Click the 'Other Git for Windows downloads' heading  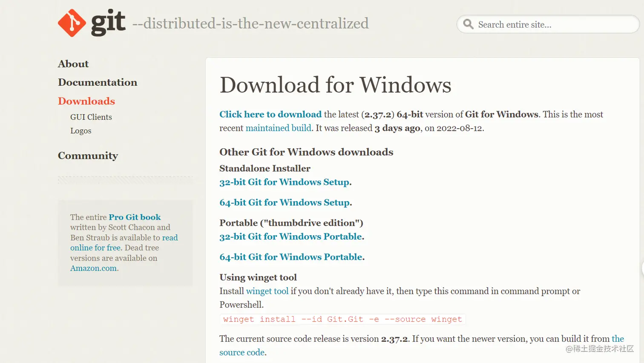point(306,152)
